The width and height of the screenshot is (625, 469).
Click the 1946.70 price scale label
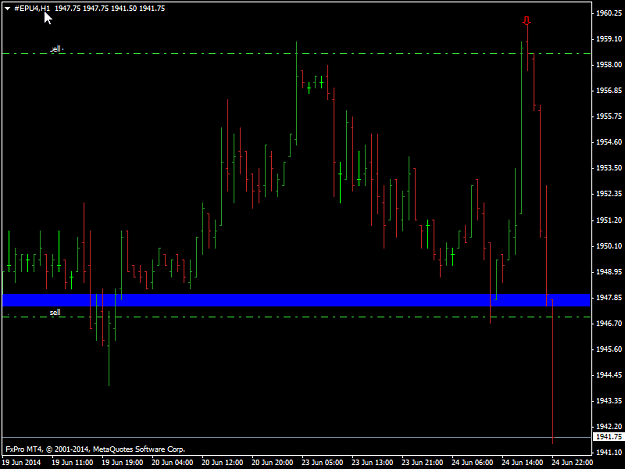[609, 323]
